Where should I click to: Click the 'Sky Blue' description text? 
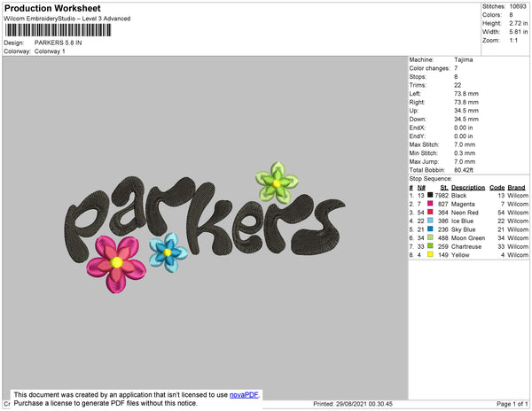point(463,229)
